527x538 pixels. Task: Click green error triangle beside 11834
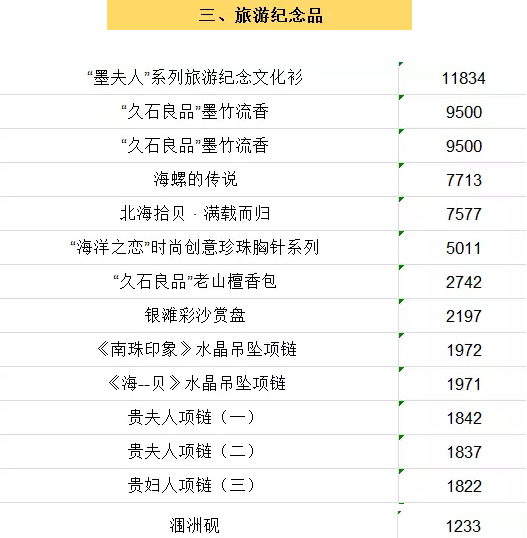point(401,64)
